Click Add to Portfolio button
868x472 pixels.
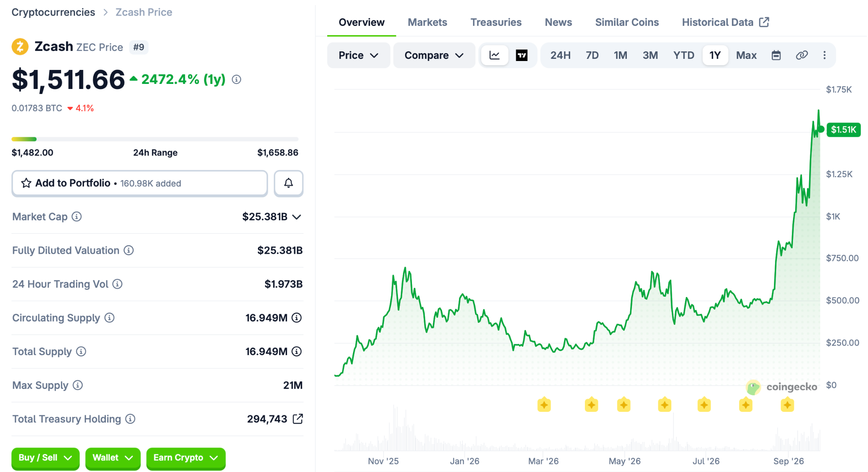139,183
